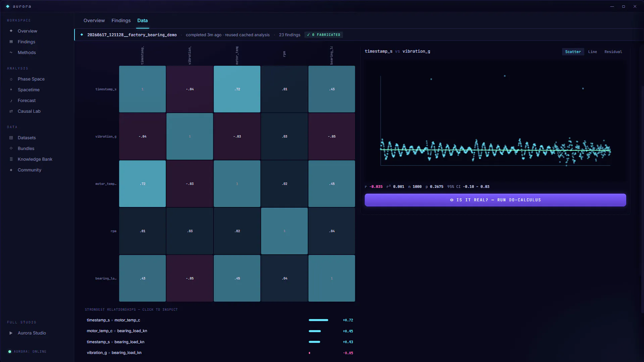
Task: Click the scatter plot area
Action: [495, 121]
